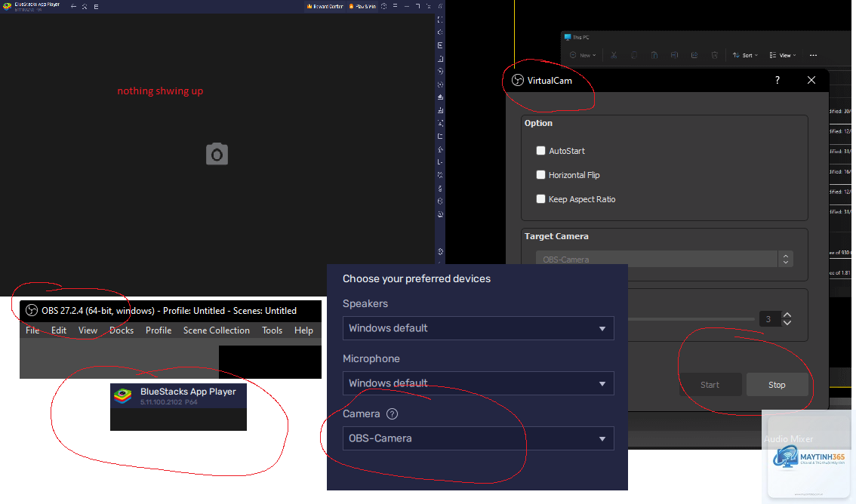Screen dimensions: 856x504
Task: Click the camera placeholder icon in BlueStacks
Action: (x=217, y=155)
